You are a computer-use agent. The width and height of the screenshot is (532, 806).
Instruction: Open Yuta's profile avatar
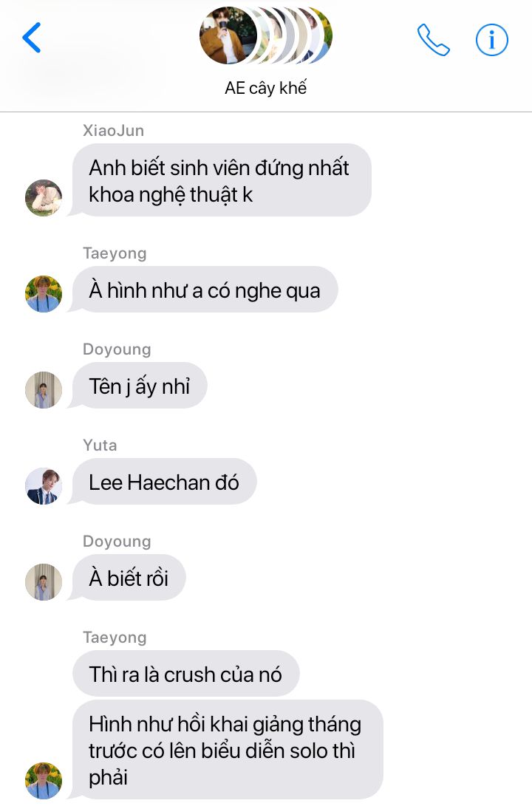[44, 486]
